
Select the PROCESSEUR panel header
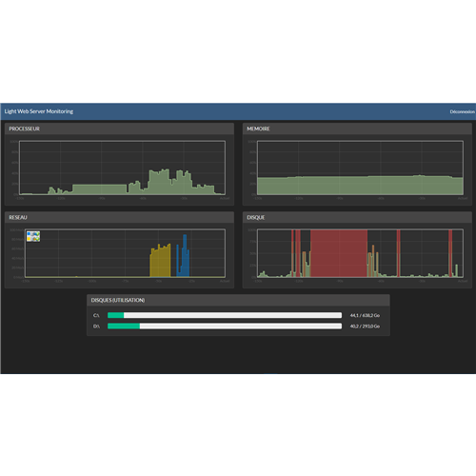(119, 129)
